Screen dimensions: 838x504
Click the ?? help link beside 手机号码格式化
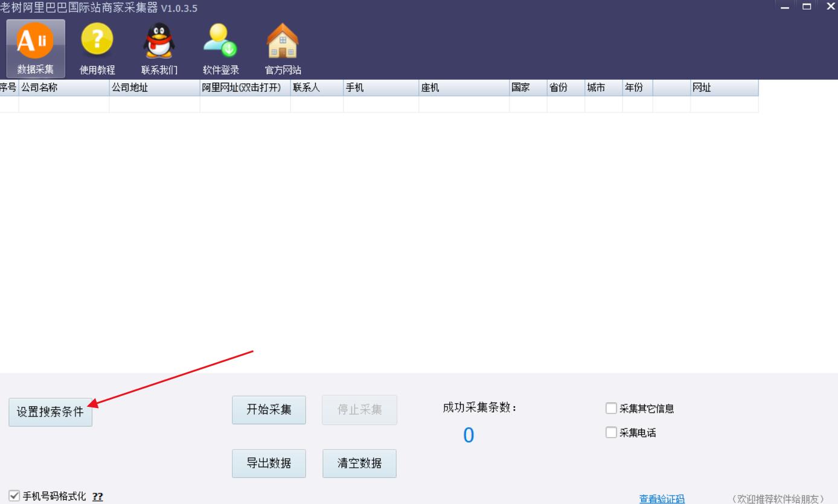[97, 497]
